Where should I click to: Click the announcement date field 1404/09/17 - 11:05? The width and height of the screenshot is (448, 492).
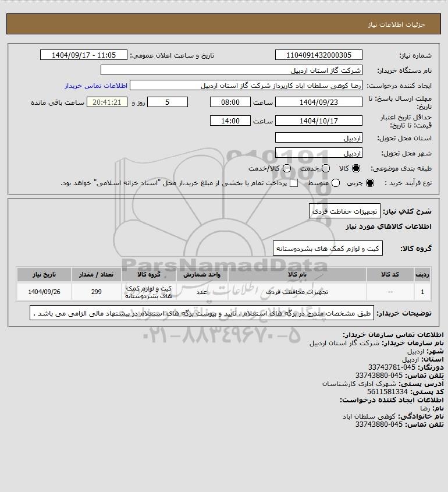[x=84, y=55]
